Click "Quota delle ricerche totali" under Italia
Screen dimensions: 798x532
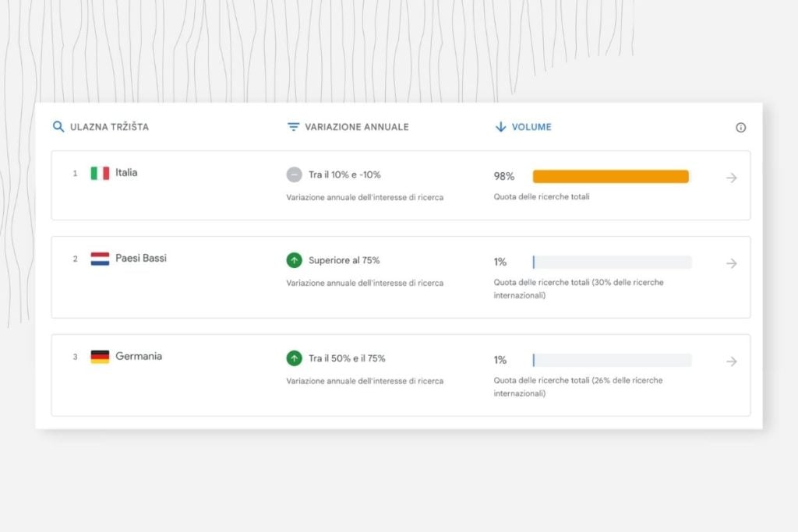(x=542, y=197)
